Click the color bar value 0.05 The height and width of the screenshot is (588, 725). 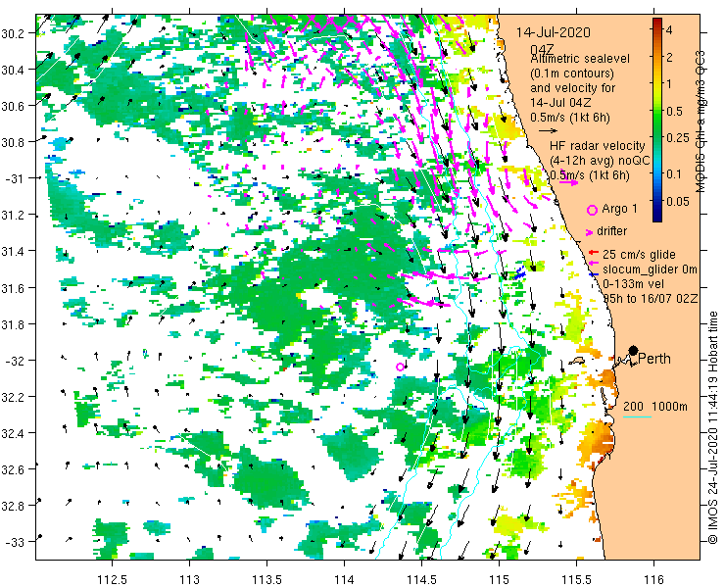click(x=677, y=201)
